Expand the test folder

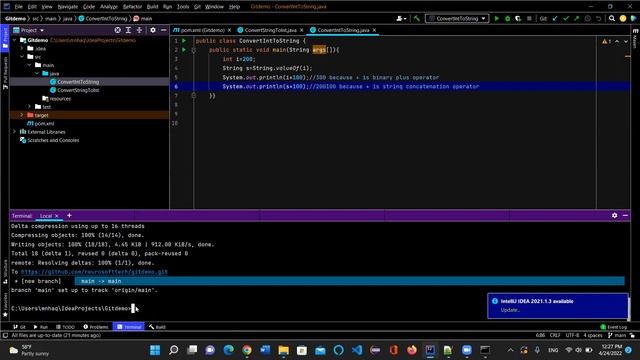[x=29, y=107]
